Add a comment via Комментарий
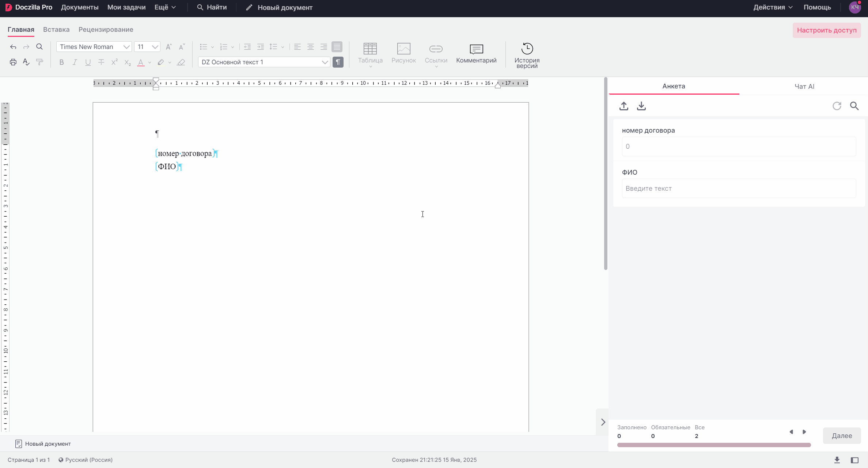The width and height of the screenshot is (868, 468). coord(476,54)
